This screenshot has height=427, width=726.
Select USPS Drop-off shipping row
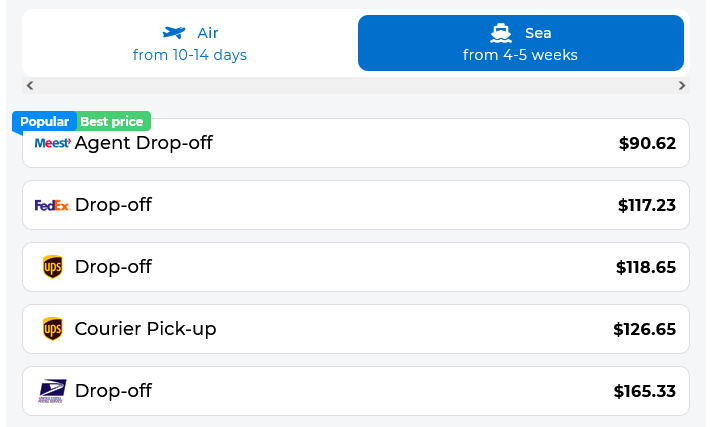(356, 391)
